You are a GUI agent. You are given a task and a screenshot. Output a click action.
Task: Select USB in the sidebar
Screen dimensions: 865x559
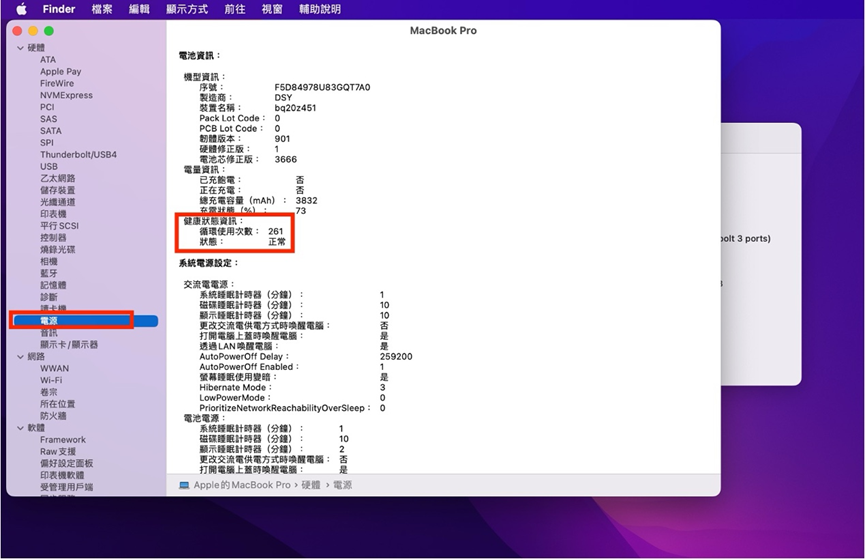49,166
